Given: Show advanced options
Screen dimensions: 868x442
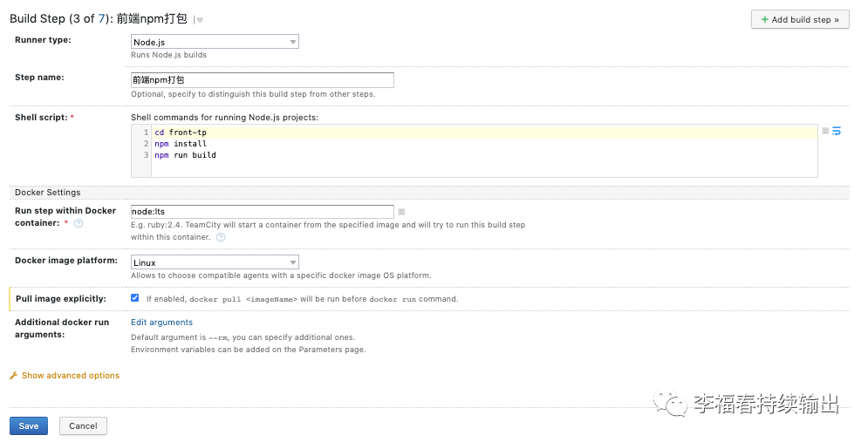Looking at the screenshot, I should point(71,376).
